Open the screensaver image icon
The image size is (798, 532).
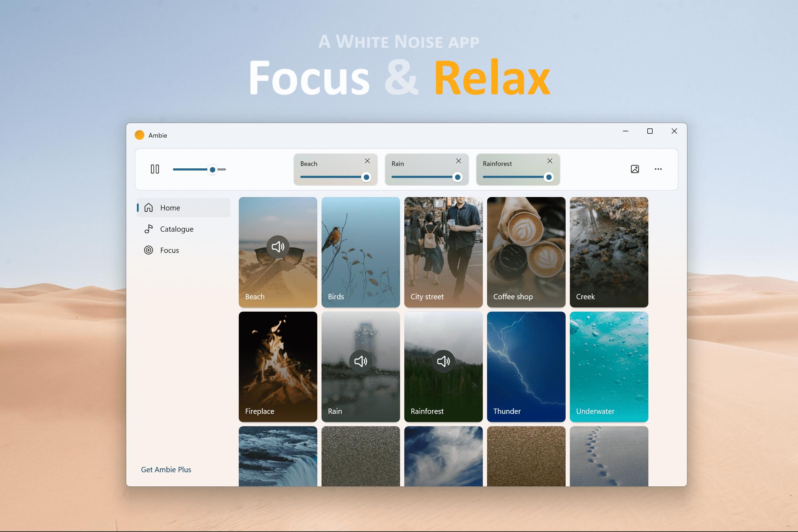tap(635, 169)
